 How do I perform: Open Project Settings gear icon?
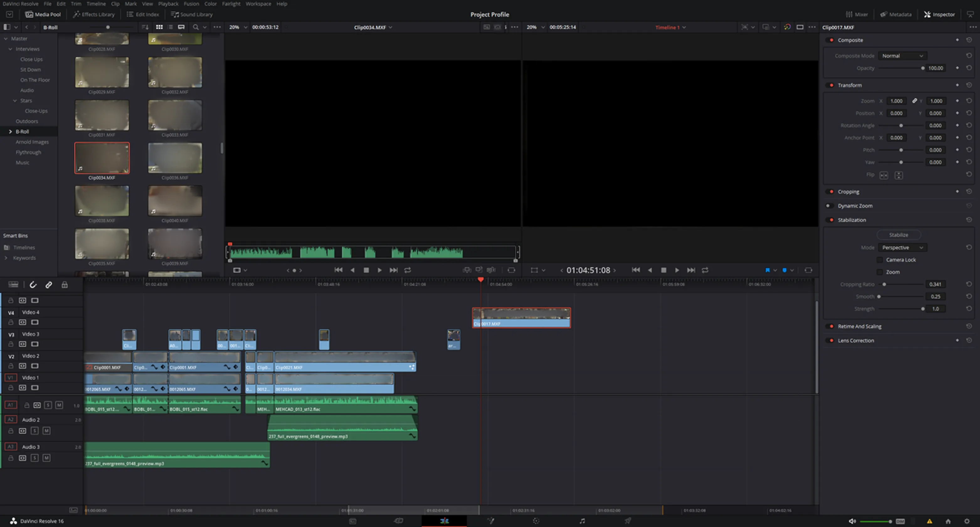click(x=967, y=521)
